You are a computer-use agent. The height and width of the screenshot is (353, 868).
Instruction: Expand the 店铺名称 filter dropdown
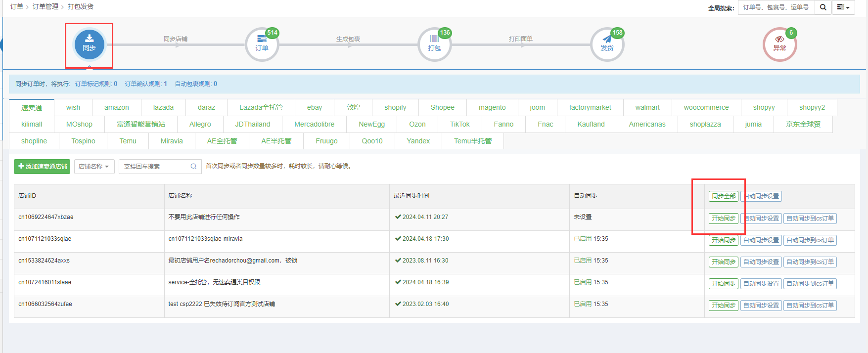point(94,167)
